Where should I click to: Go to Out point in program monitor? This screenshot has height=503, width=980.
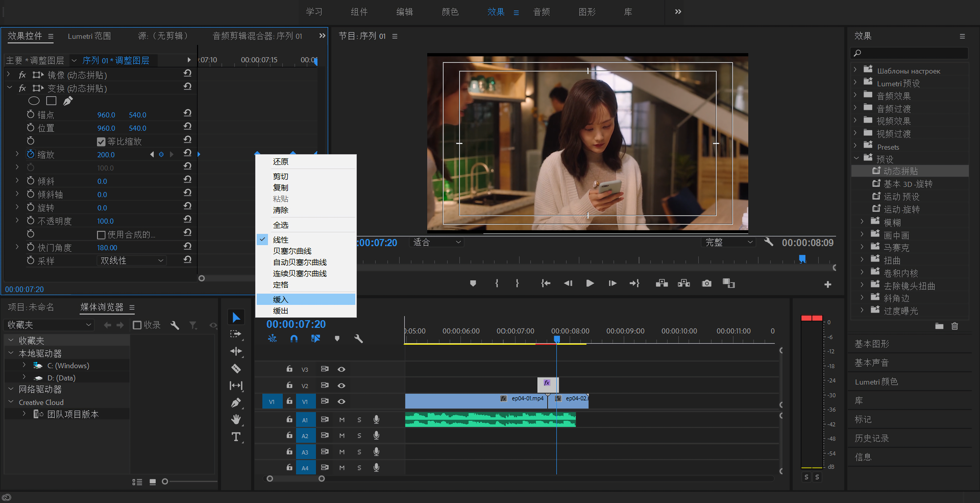[634, 283]
